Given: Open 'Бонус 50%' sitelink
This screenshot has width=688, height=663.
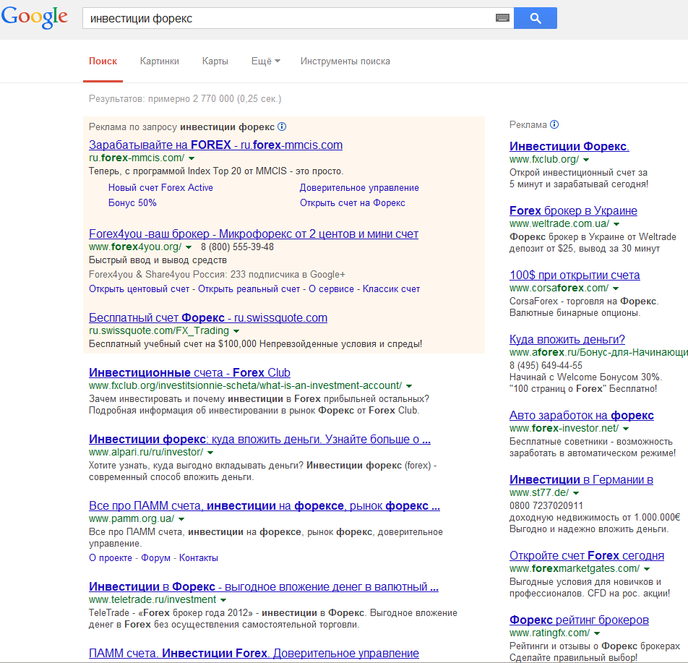Looking at the screenshot, I should pos(133,203).
